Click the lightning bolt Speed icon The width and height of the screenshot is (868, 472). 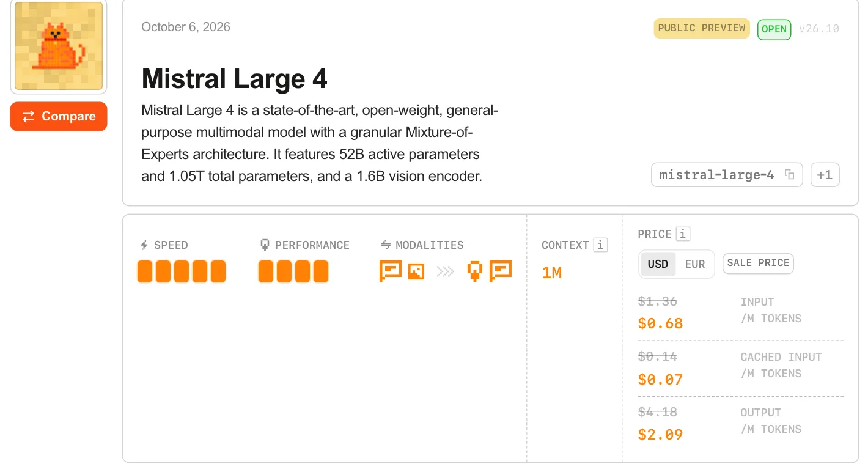[144, 245]
